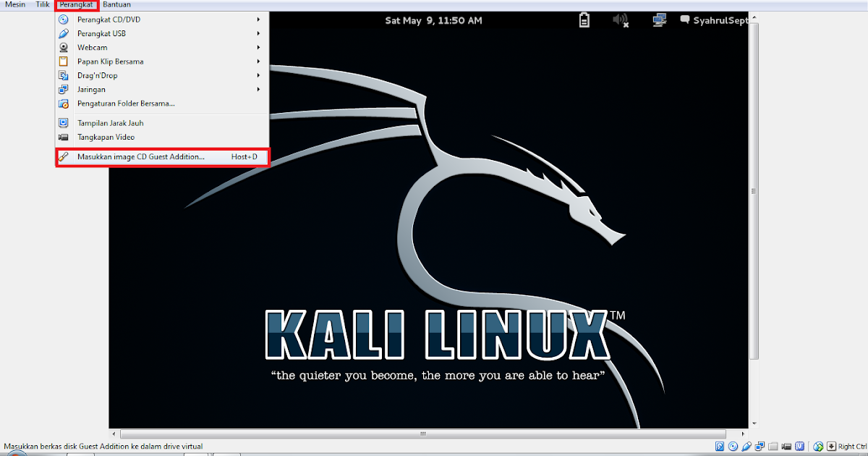The image size is (868, 456).
Task: Toggle Tampilan Jarak Jauh
Action: pyautogui.click(x=161, y=123)
